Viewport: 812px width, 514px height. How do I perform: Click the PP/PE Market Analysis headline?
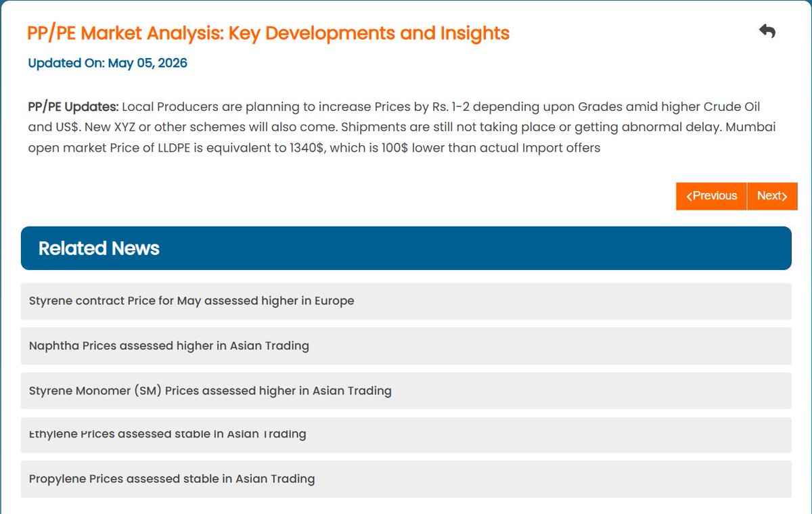pos(268,33)
